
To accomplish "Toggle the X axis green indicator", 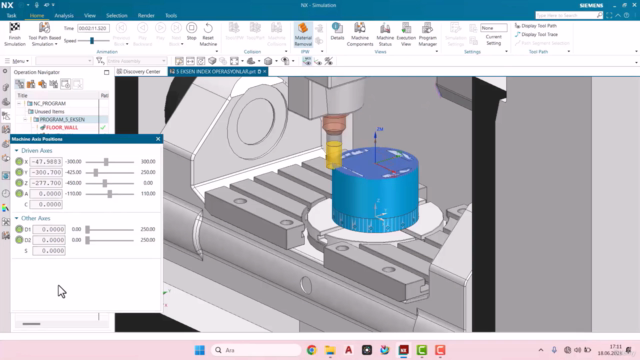I will 19,162.
